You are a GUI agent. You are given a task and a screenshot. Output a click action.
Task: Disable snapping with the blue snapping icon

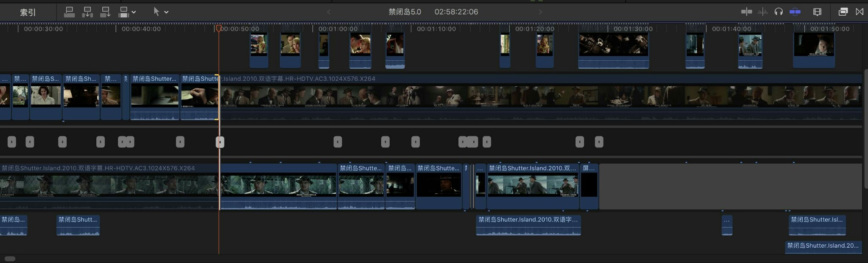tap(795, 12)
